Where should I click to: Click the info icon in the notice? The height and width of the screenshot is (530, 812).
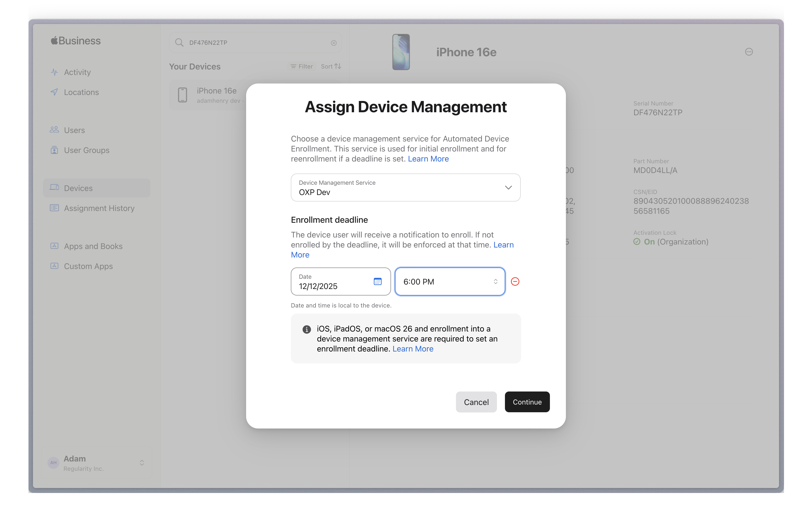[x=306, y=329]
